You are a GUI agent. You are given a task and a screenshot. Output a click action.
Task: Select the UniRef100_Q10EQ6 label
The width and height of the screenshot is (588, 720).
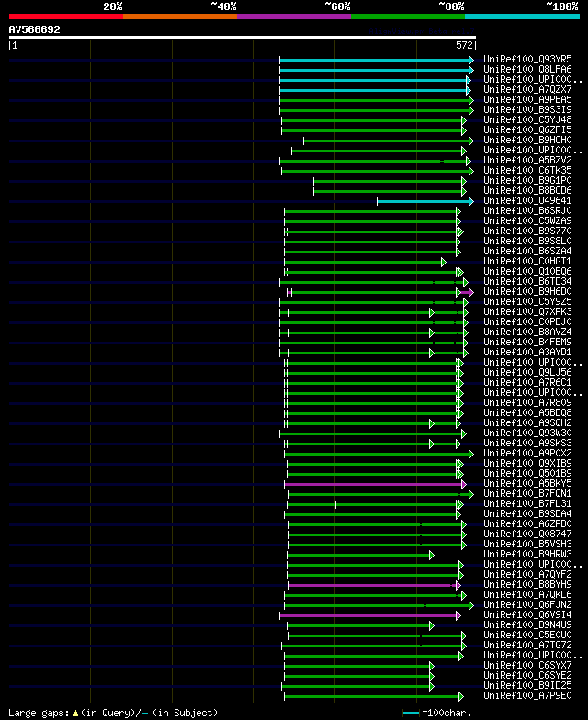[x=527, y=272]
